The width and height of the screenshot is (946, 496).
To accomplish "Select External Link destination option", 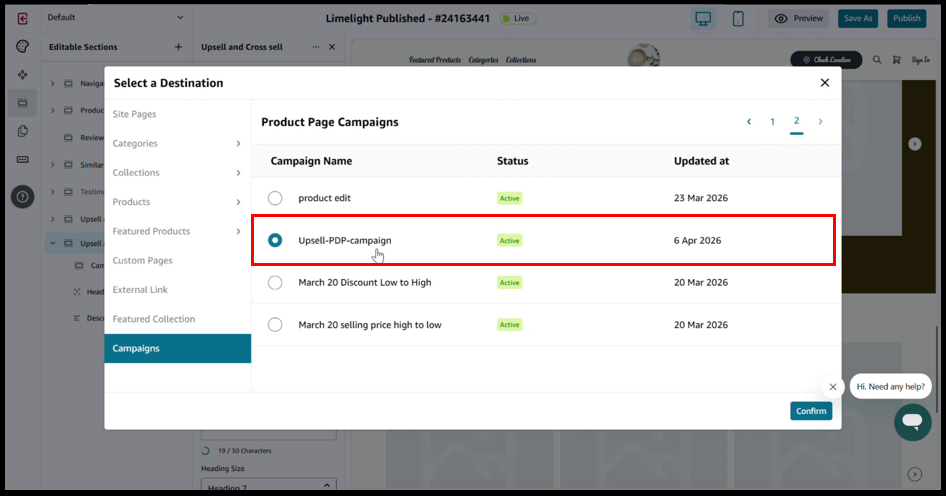I will (x=140, y=290).
